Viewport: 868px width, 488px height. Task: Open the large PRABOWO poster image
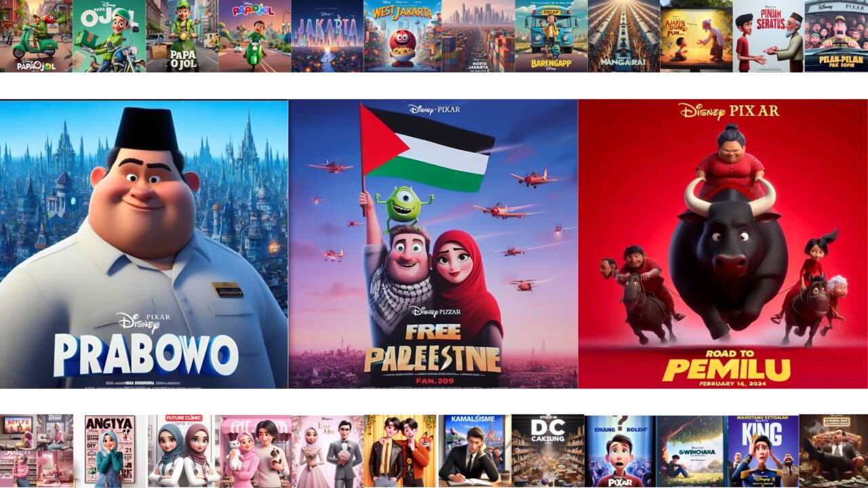(x=144, y=244)
